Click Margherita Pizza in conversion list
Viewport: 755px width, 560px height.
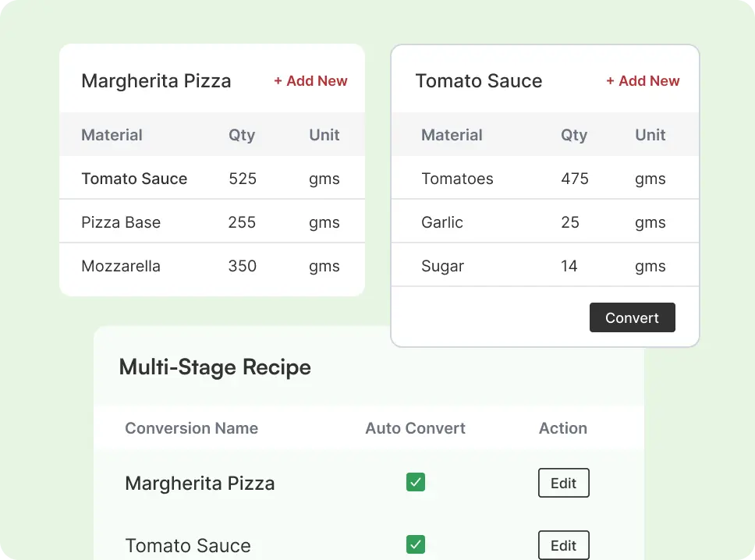click(200, 484)
